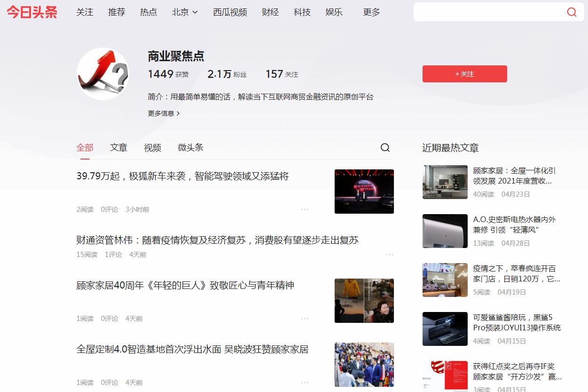Open hot article 获得红点奖之后再夺IF奖
This screenshot has height=392, width=588.
point(517,372)
